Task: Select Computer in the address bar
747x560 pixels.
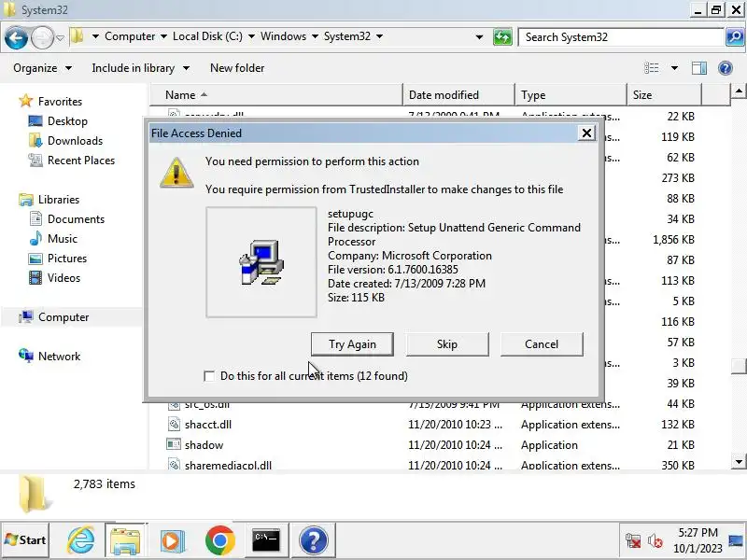Action: pos(130,36)
